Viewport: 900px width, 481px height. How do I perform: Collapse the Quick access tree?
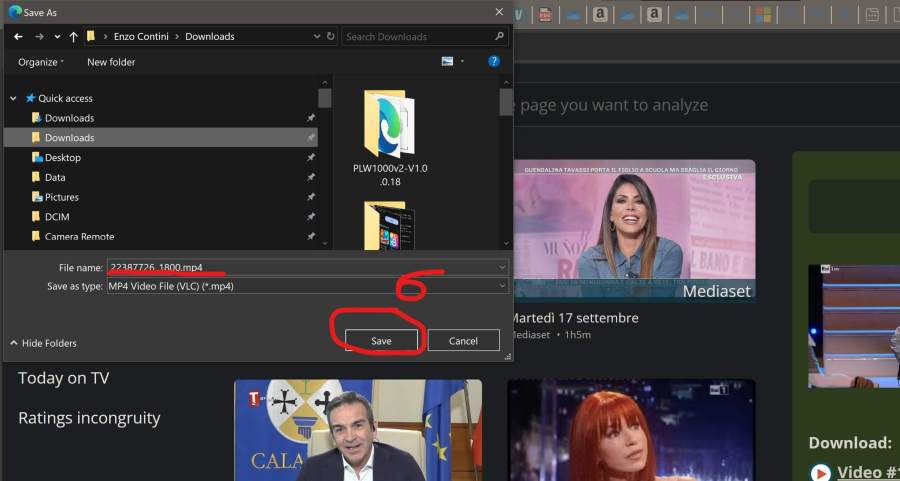[x=13, y=99]
